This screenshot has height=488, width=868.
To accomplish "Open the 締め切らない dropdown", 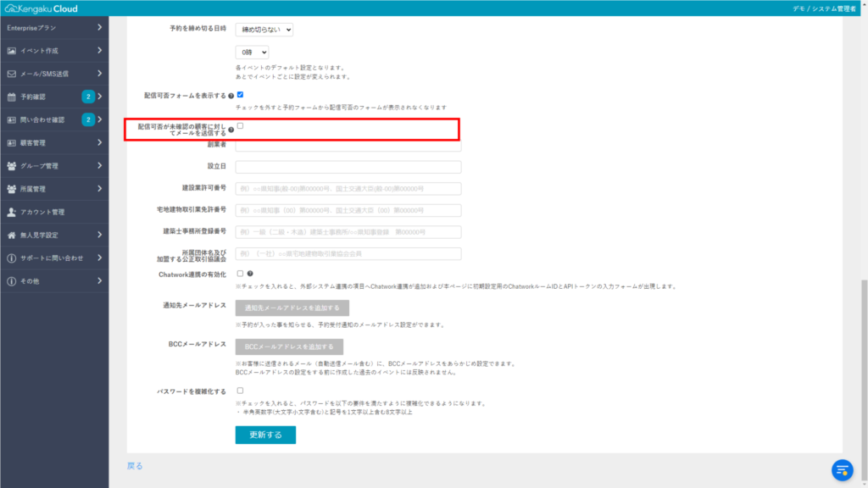I will coord(264,30).
